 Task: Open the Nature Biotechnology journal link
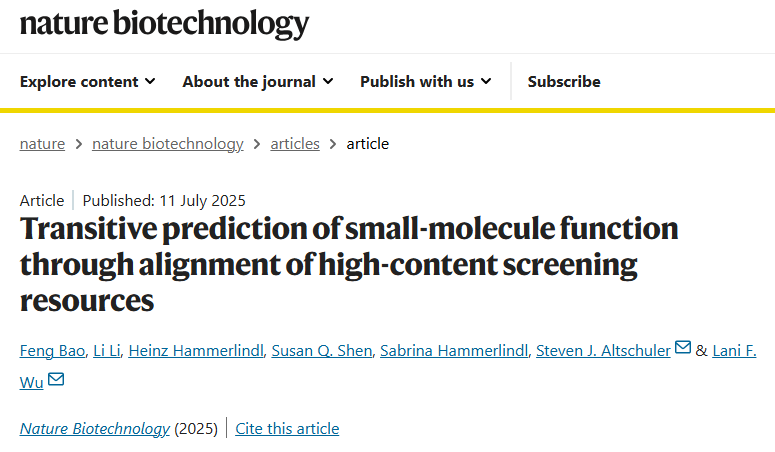tap(94, 428)
